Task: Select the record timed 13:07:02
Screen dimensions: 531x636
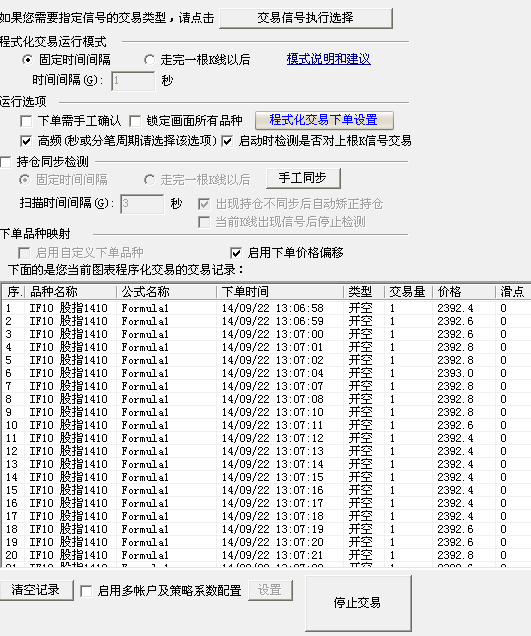Action: [x=266, y=360]
